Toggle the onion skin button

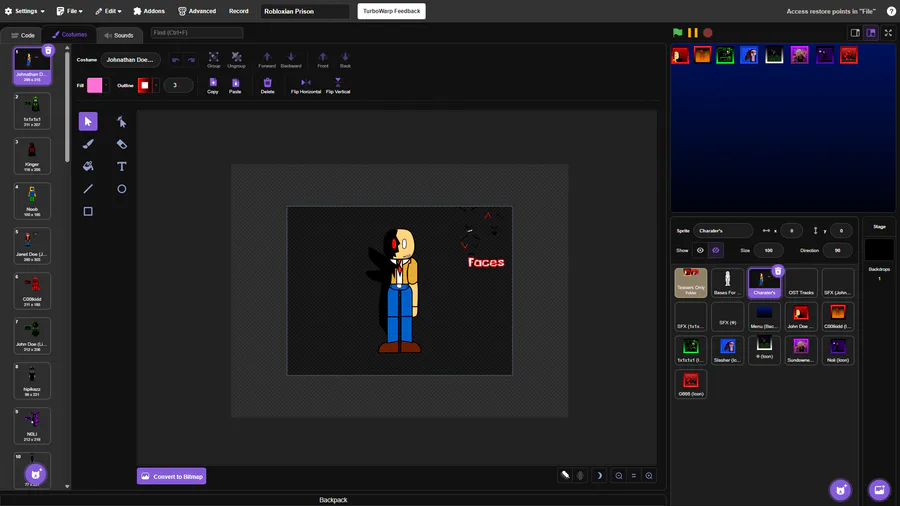(565, 476)
